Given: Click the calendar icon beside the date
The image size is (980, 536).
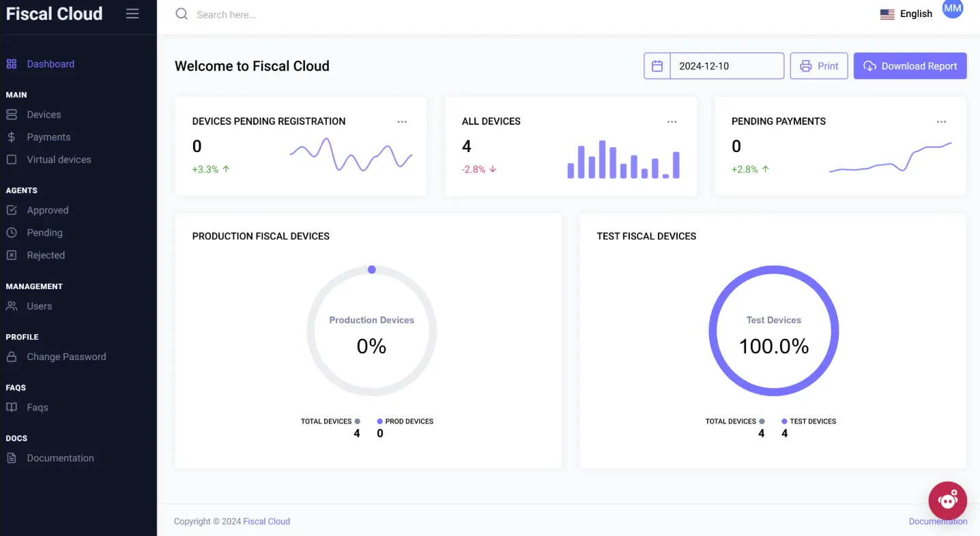Looking at the screenshot, I should [x=657, y=66].
